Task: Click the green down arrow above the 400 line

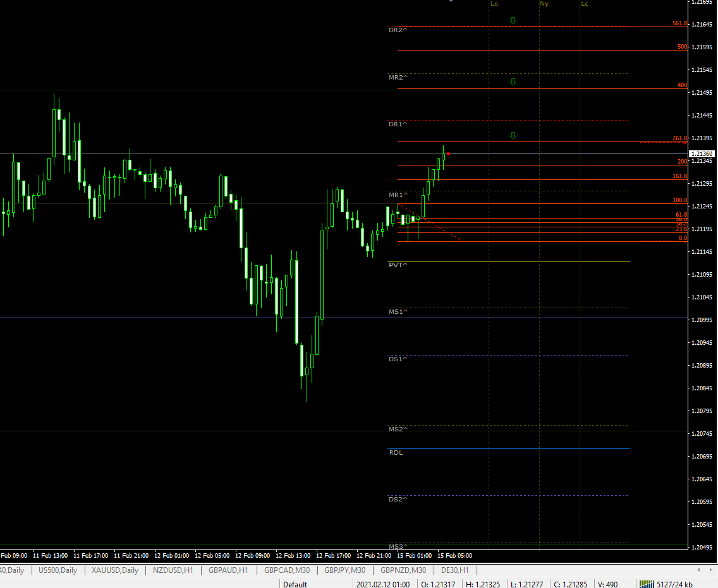Action: tap(513, 81)
